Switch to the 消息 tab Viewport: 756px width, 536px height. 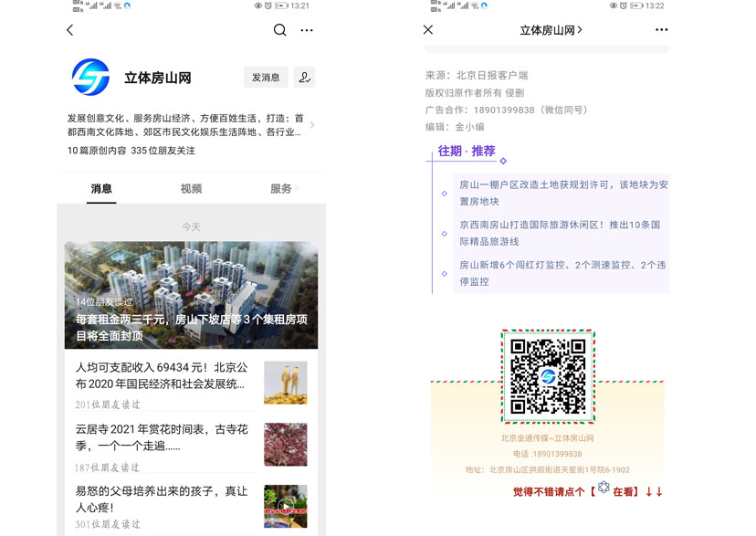tap(101, 188)
